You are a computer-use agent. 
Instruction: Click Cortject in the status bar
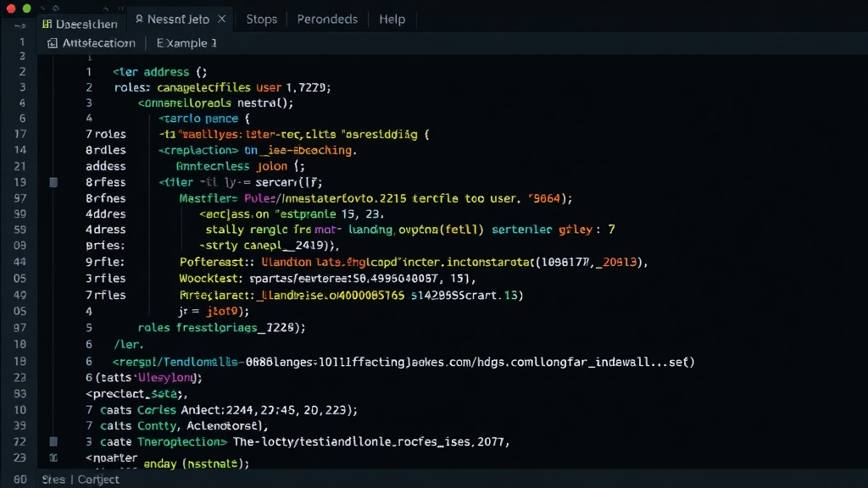pos(98,480)
